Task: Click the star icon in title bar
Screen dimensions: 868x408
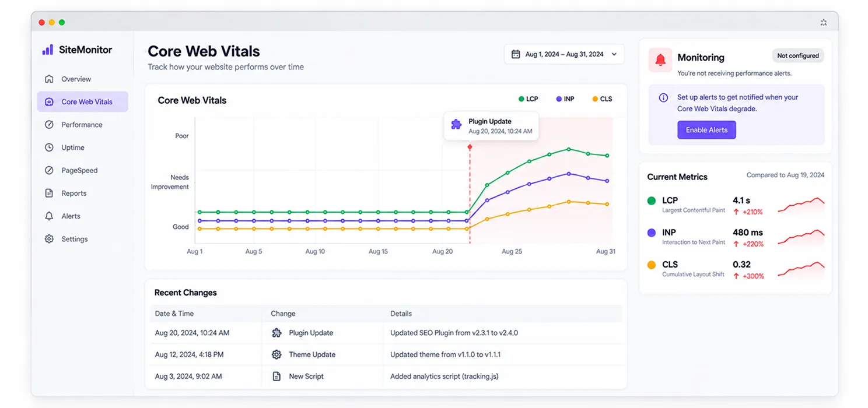Action: coord(824,22)
